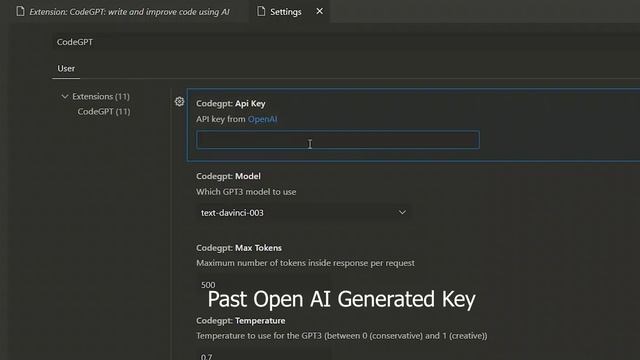Click the 'Codegpt: Max Tokens' setting title
The height and width of the screenshot is (360, 640).
point(239,248)
